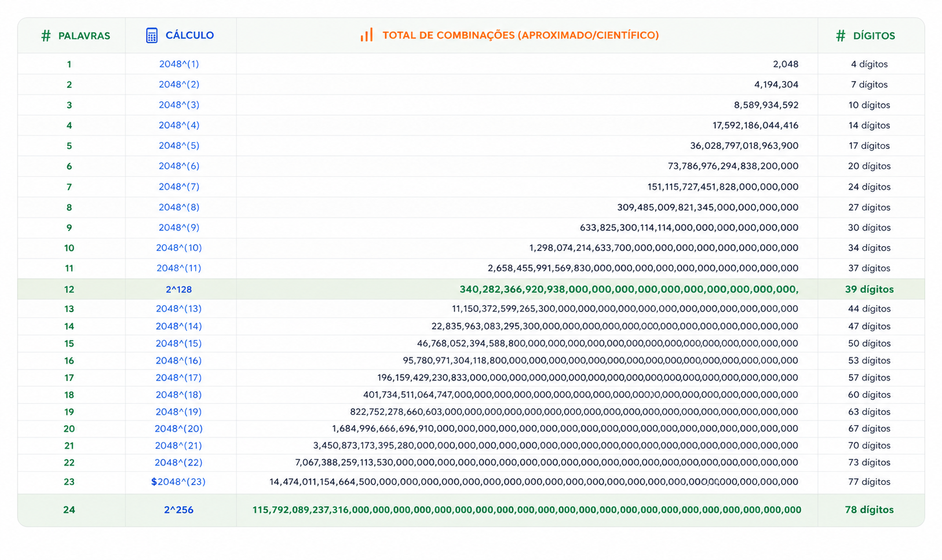Click word count 24 in last row

pyautogui.click(x=69, y=510)
